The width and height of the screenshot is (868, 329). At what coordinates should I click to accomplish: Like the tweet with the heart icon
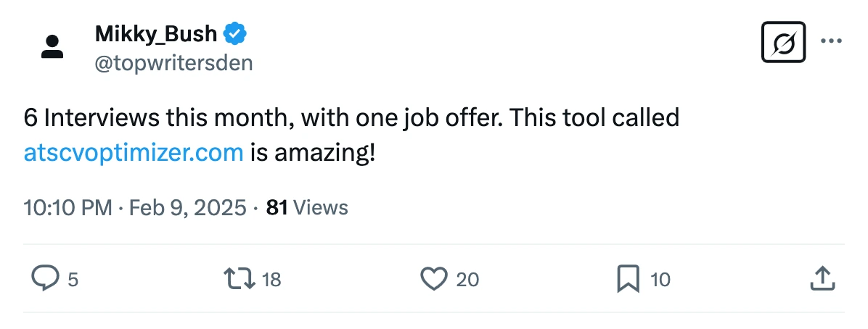434,278
